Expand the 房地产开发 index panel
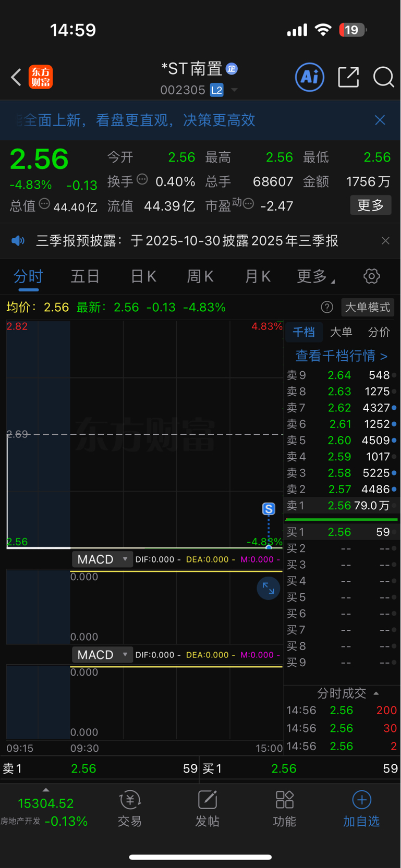The height and width of the screenshot is (868, 401). click(46, 790)
